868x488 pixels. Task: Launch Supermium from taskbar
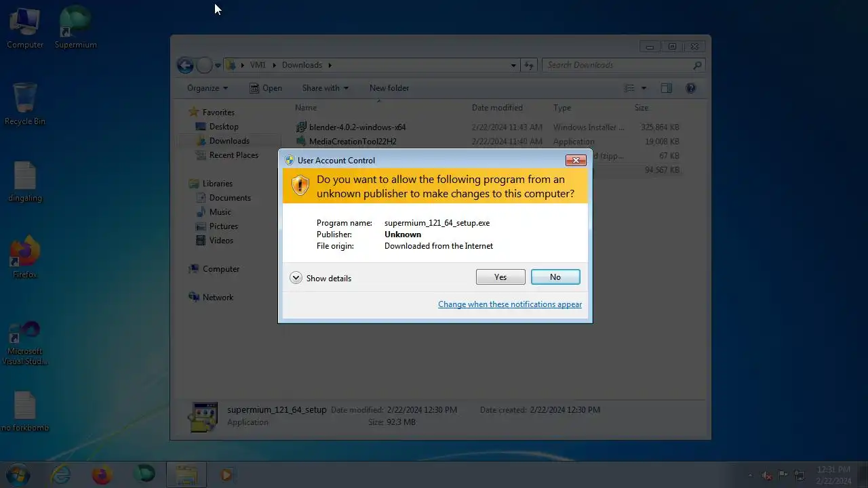click(144, 475)
